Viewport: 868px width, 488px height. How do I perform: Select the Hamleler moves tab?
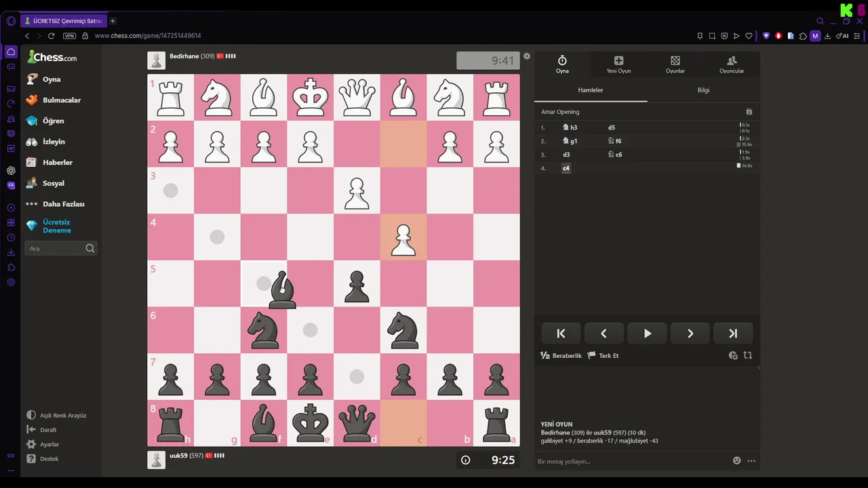[591, 90]
